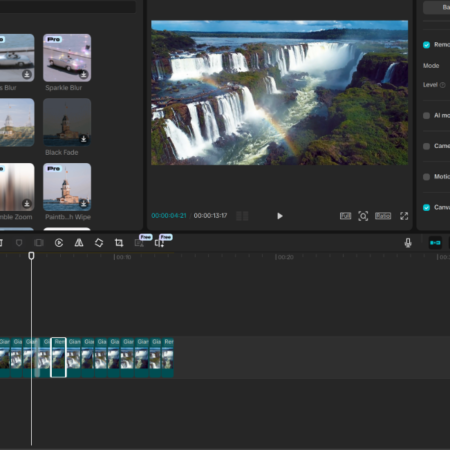Click the microphone record voiceover icon
The image size is (450, 450).
coord(408,243)
